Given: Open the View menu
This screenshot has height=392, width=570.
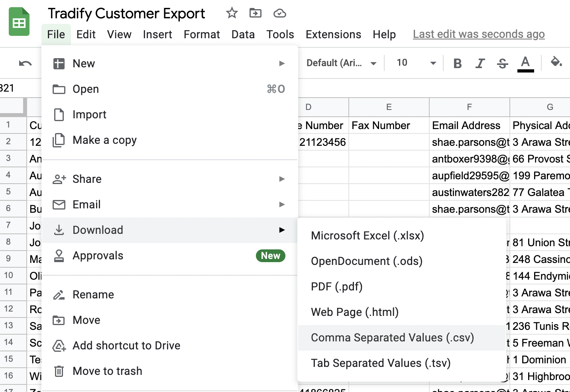Looking at the screenshot, I should (x=119, y=34).
